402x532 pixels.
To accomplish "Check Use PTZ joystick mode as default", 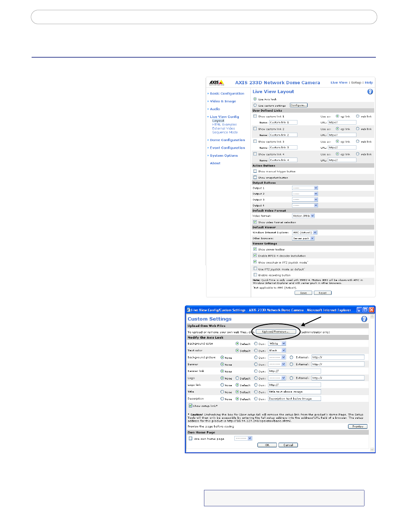I will [x=255, y=269].
